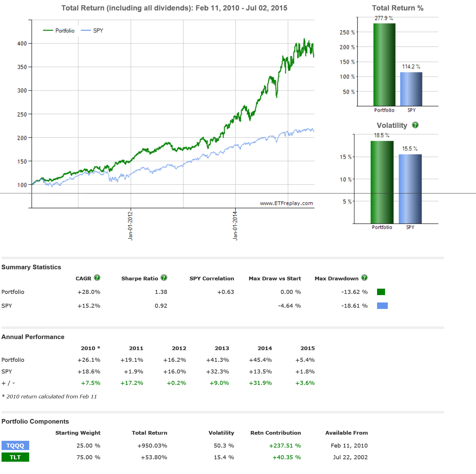Click the Jan-01-2014 axis label
Screen dimensions: 476x474
235,226
